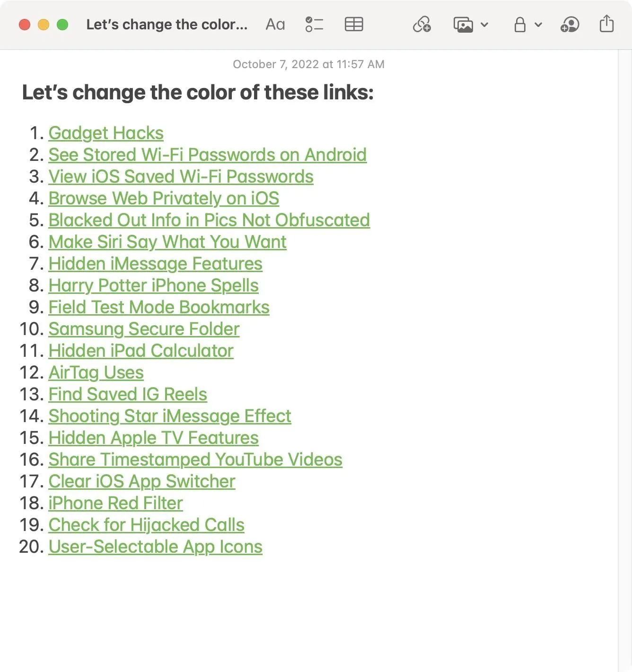Follow View iOS Saved Wi-Fi Passwords link
The image size is (632, 672).
click(x=181, y=177)
